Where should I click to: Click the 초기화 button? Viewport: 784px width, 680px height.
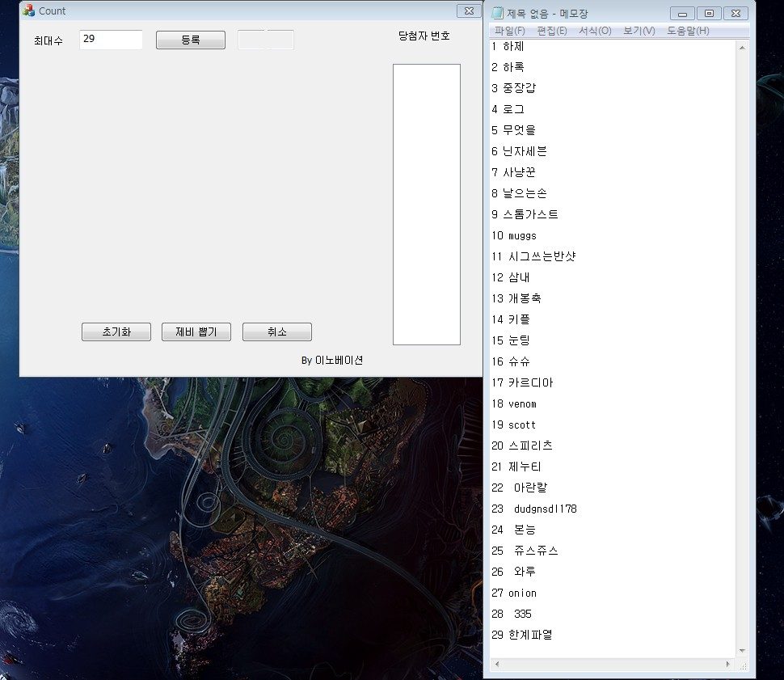point(116,332)
